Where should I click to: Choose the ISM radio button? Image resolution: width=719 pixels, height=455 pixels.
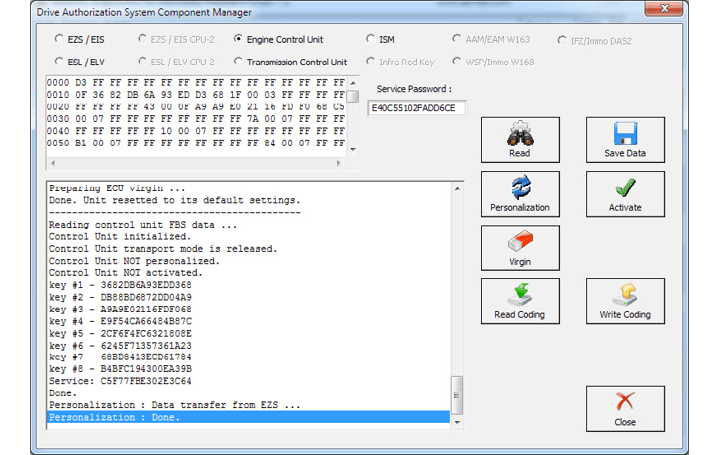pyautogui.click(x=370, y=40)
